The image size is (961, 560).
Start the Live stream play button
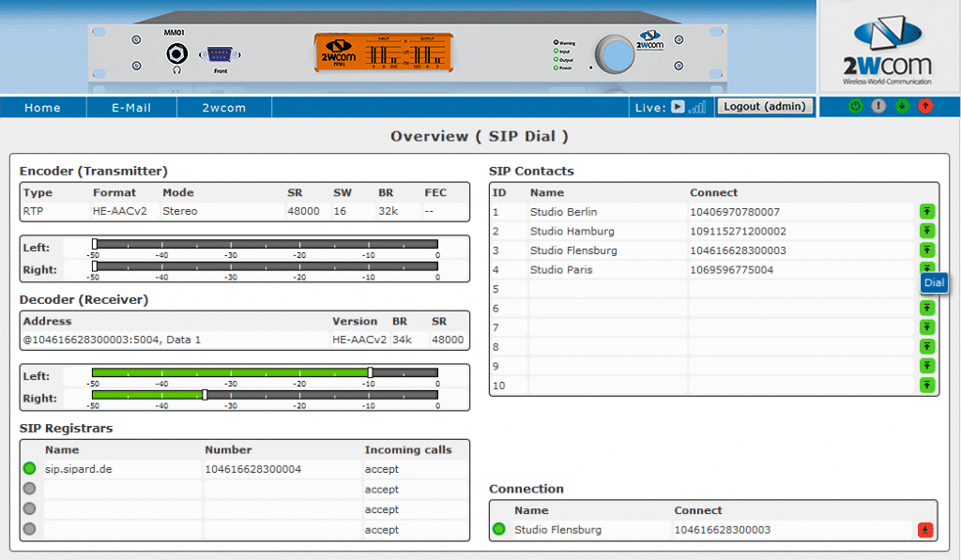coord(678,107)
